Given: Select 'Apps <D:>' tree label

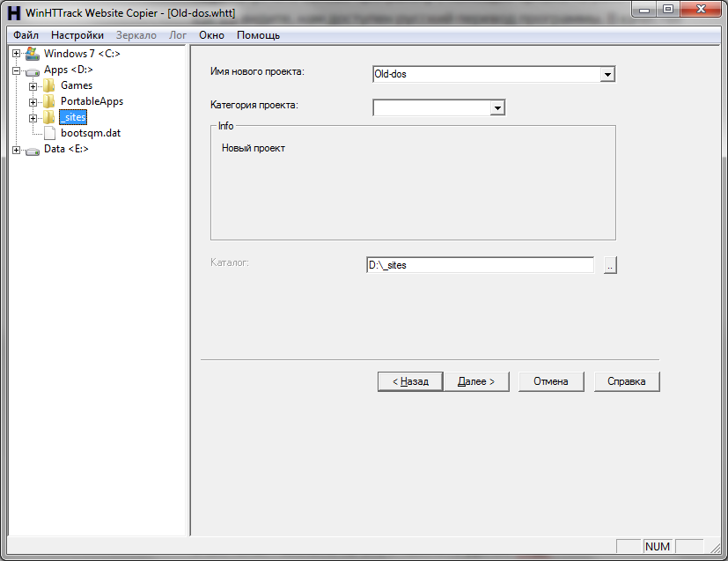Looking at the screenshot, I should (69, 70).
